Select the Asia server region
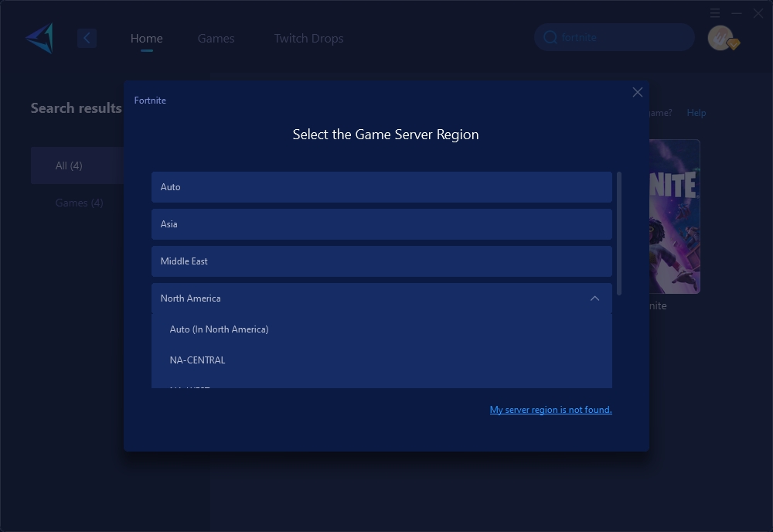Viewport: 773px width, 532px height. coord(382,223)
